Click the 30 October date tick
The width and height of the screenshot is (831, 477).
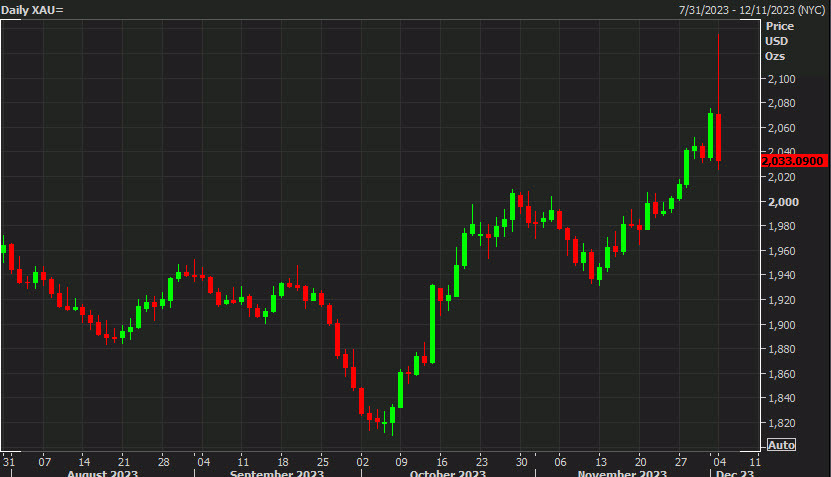click(521, 462)
